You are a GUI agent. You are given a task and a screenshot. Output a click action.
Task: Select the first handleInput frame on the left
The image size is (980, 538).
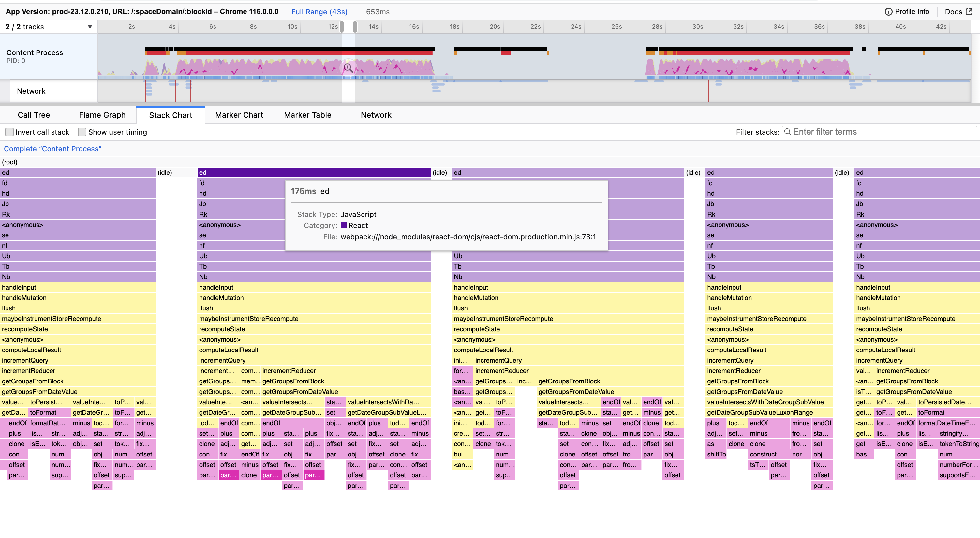click(78, 287)
